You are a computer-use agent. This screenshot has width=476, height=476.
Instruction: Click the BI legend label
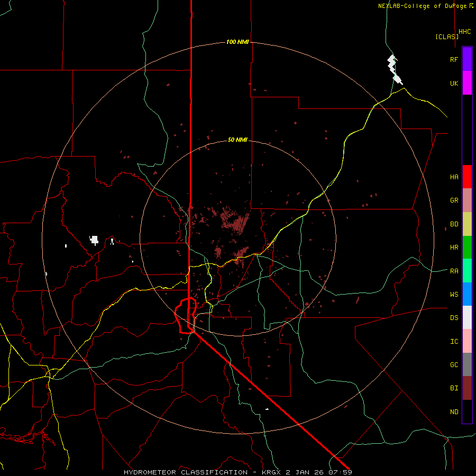point(454,388)
